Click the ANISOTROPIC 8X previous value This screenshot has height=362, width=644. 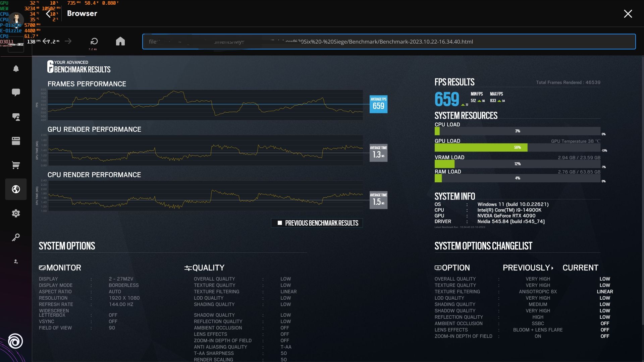tap(538, 292)
